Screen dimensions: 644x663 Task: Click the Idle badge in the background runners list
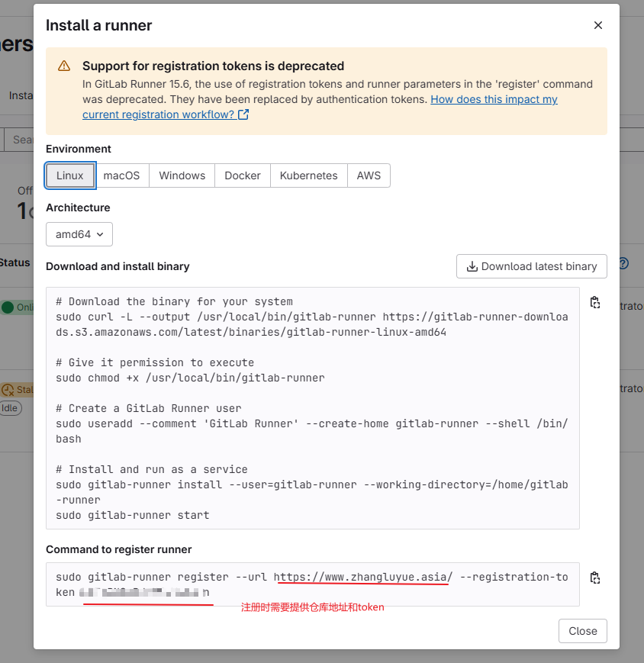point(10,408)
